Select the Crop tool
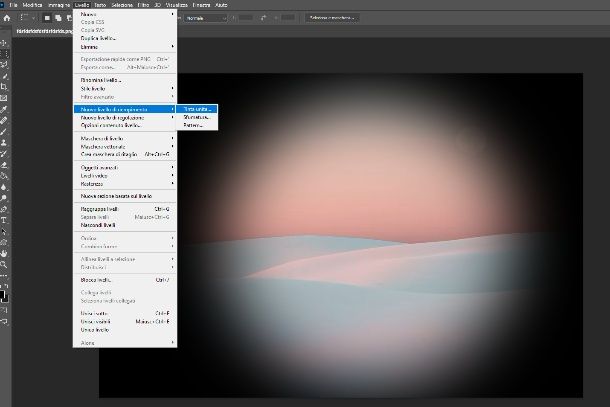Image resolution: width=610 pixels, height=407 pixels. [x=4, y=87]
